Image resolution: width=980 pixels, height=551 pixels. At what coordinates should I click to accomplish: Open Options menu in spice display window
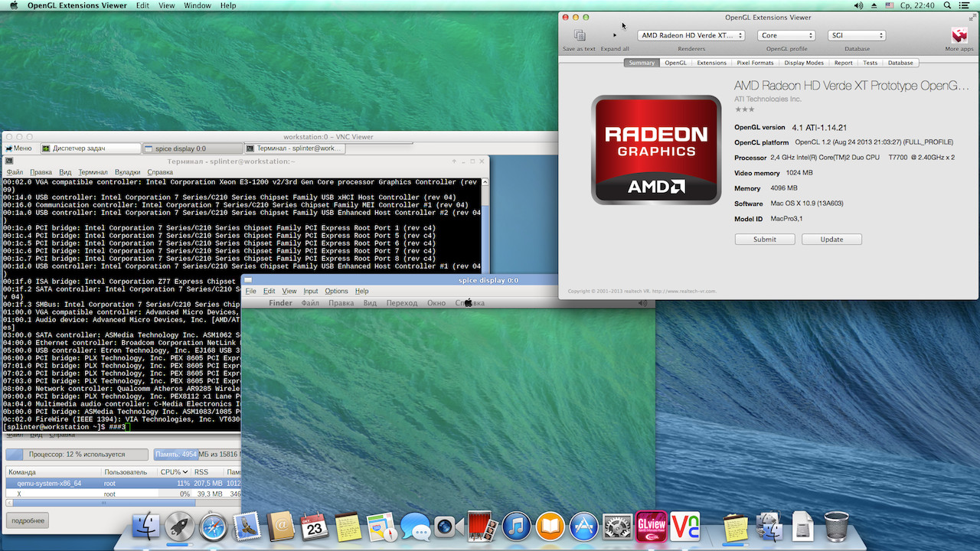336,291
